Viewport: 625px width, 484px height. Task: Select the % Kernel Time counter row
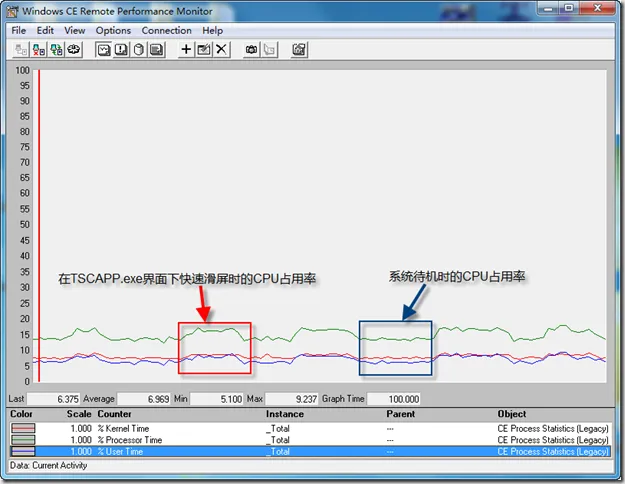(x=310, y=429)
